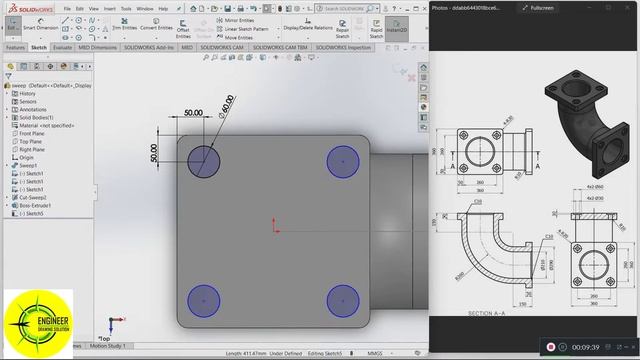Click the New document icon

pyautogui.click(x=202, y=9)
